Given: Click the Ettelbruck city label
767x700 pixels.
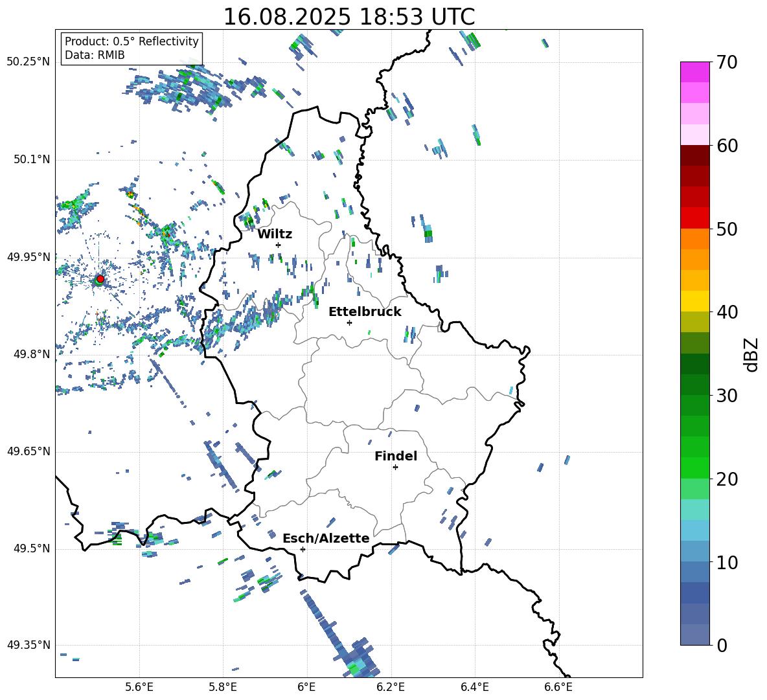Looking at the screenshot, I should [365, 312].
